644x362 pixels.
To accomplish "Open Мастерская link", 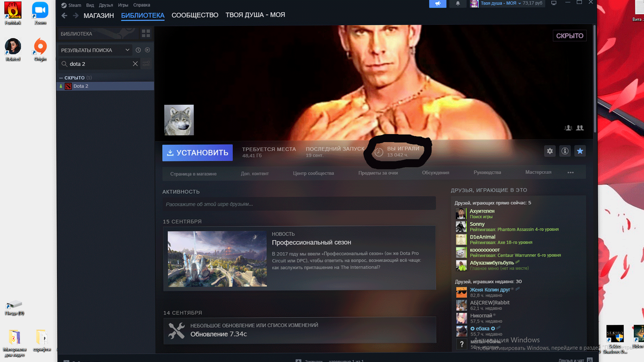I will point(538,172).
